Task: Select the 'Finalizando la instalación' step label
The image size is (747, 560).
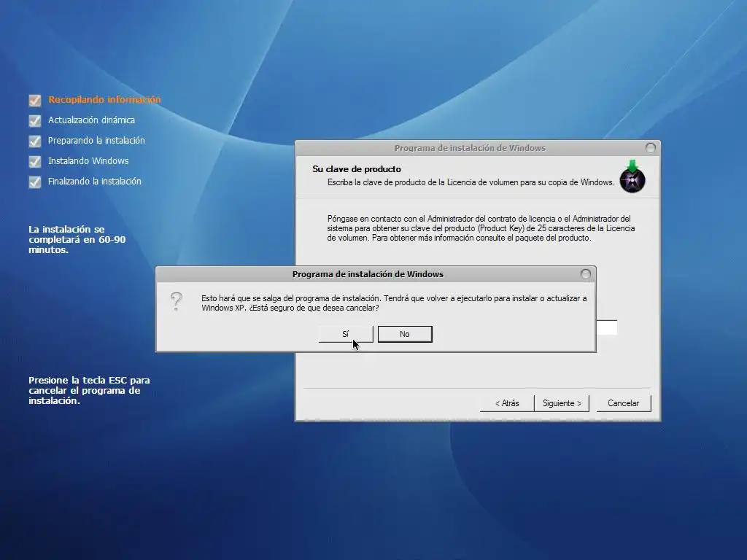Action: tap(94, 182)
